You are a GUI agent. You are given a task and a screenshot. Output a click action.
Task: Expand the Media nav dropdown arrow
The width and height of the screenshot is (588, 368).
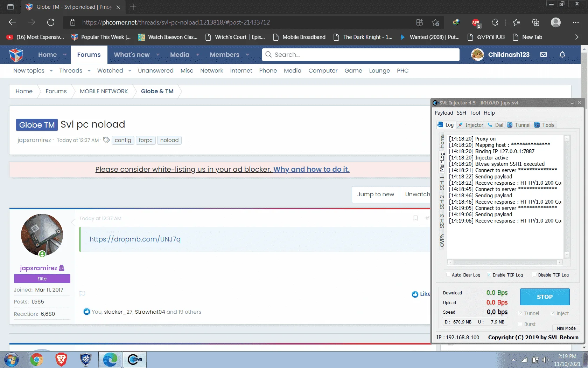[197, 55]
